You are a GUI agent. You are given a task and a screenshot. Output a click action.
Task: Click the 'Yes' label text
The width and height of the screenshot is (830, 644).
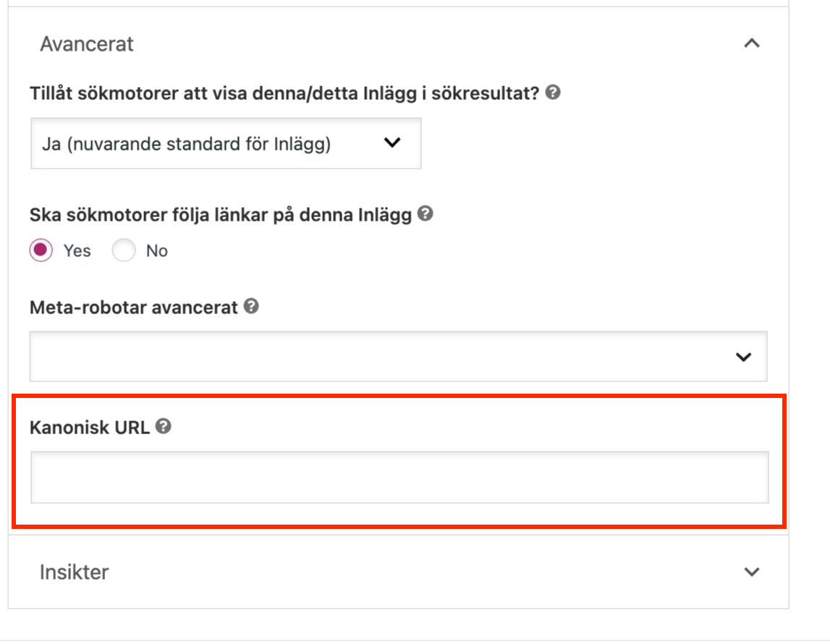click(77, 251)
